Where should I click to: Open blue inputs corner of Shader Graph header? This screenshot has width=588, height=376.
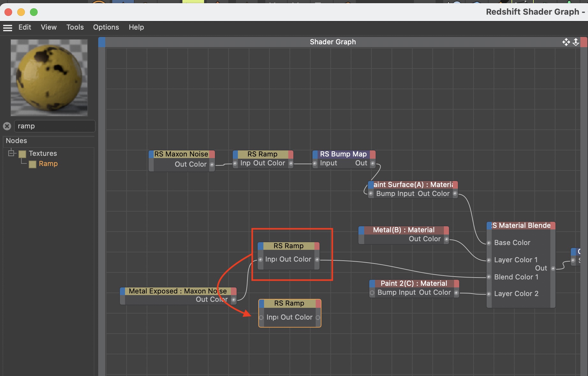(102, 42)
